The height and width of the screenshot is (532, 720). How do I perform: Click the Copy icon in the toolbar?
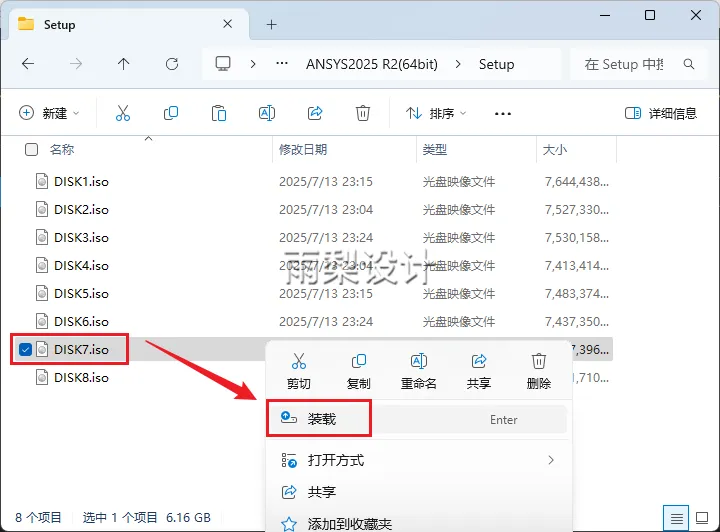point(171,113)
